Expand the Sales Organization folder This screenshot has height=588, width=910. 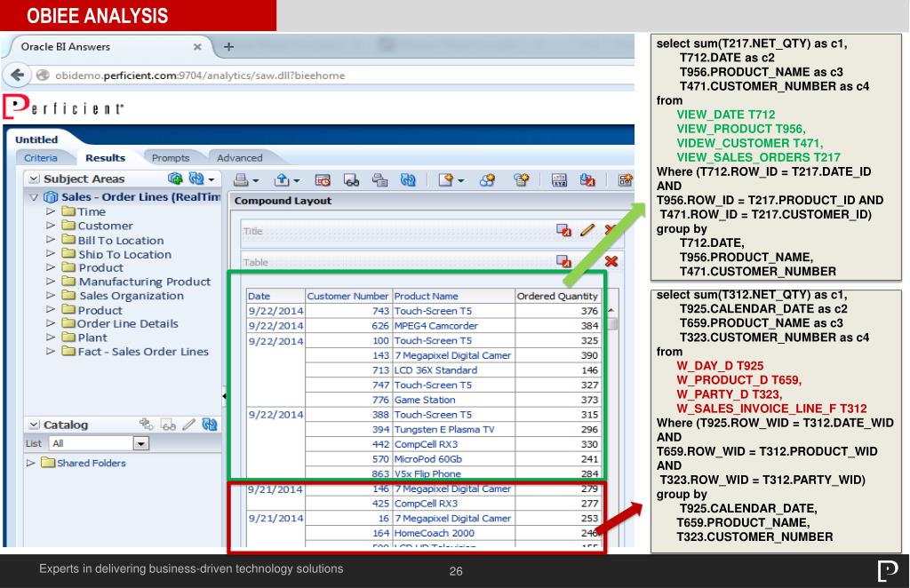51,295
